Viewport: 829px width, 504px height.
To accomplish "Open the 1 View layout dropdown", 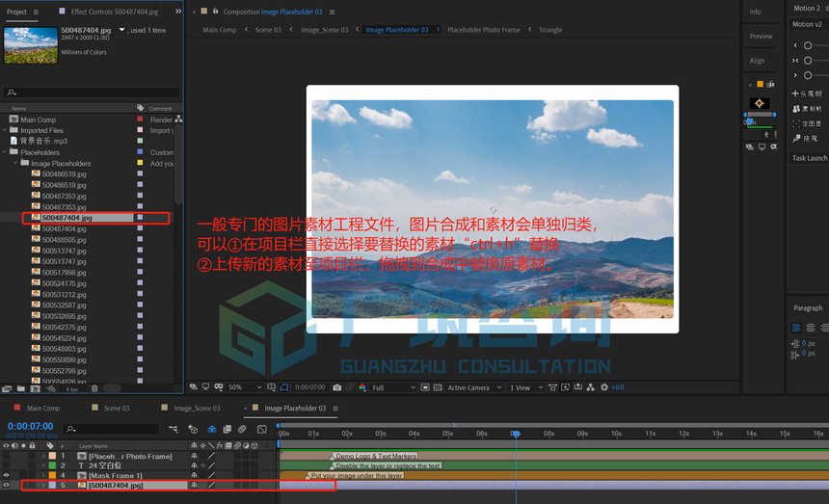I will [x=526, y=387].
